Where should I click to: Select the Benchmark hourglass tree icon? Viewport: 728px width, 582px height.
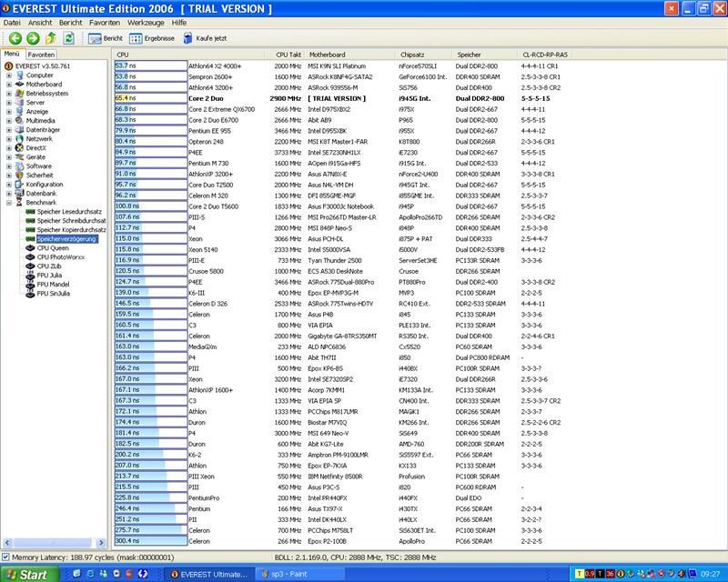19,203
